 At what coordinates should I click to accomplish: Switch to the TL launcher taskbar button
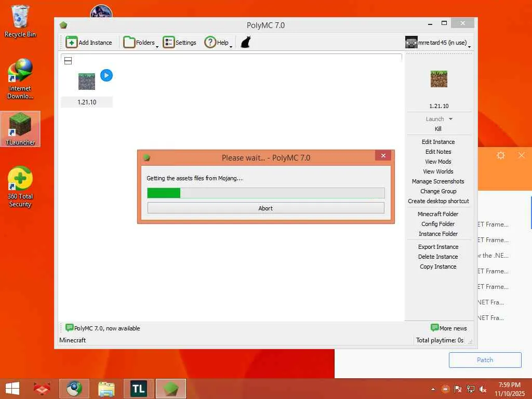point(138,389)
